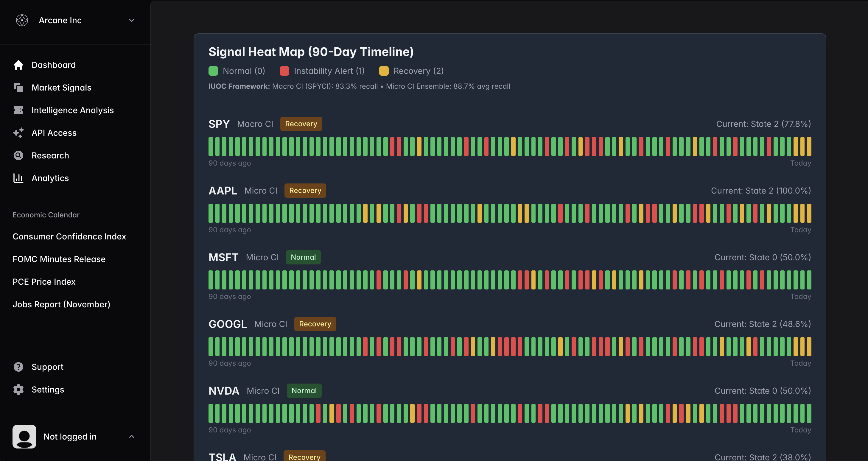The width and height of the screenshot is (868, 461).
Task: Switch to the FOMC Minutes Release entry
Action: [59, 259]
